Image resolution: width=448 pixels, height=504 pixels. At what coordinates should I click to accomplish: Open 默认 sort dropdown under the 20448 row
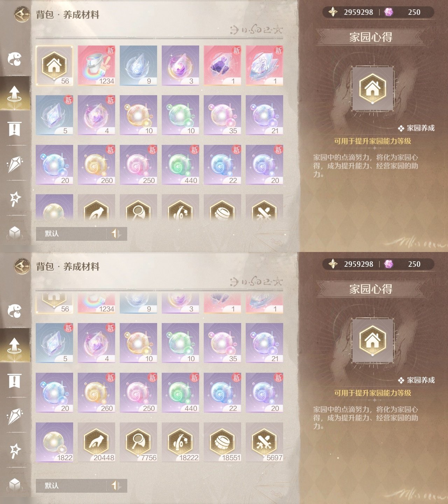(x=71, y=485)
